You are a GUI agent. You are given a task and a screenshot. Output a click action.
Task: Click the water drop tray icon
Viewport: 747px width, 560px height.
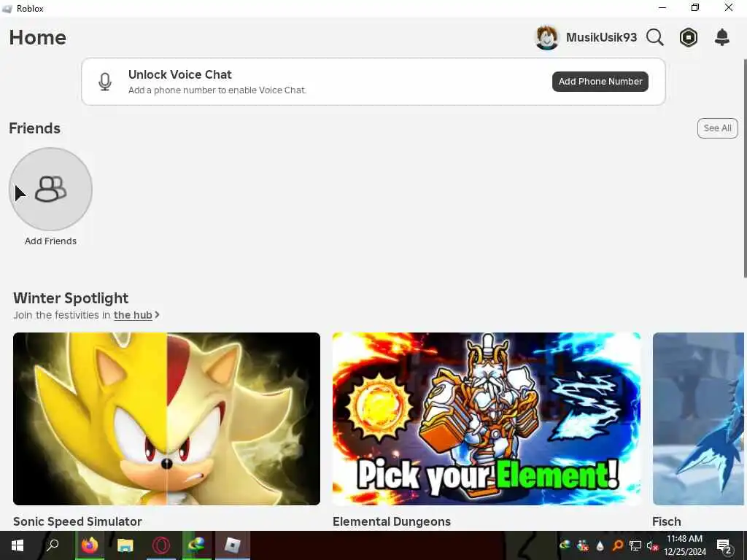600,546
